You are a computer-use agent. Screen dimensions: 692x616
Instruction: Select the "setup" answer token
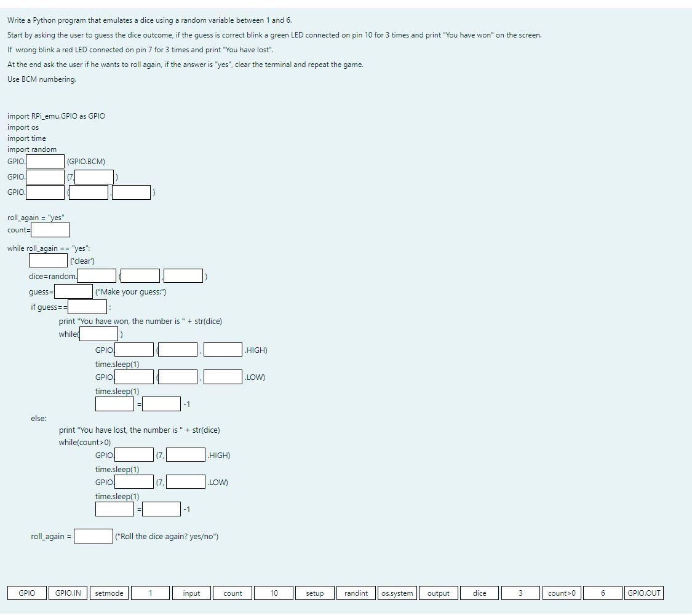click(315, 593)
